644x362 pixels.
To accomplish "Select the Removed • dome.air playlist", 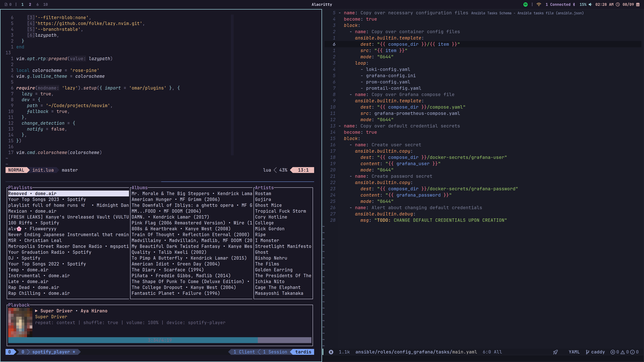I will tap(68, 194).
